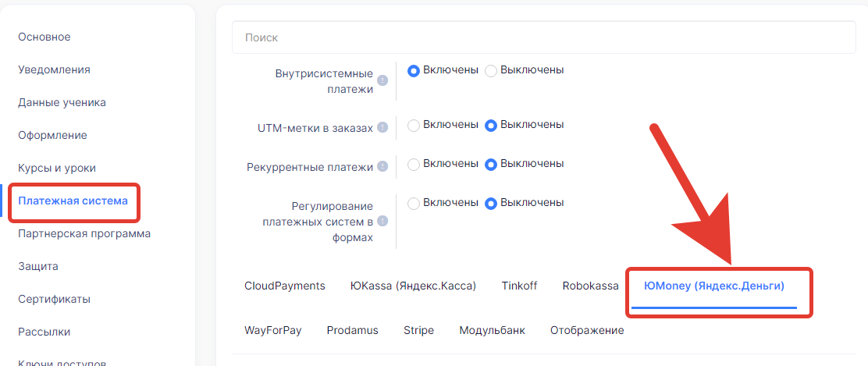
Task: Open info icon beside Регулирование платежных систем
Action: pos(382,222)
